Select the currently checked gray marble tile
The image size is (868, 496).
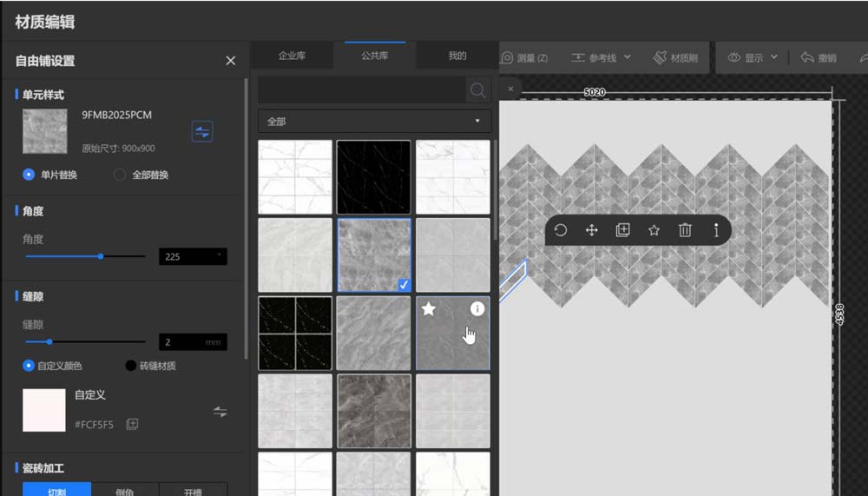click(x=373, y=255)
